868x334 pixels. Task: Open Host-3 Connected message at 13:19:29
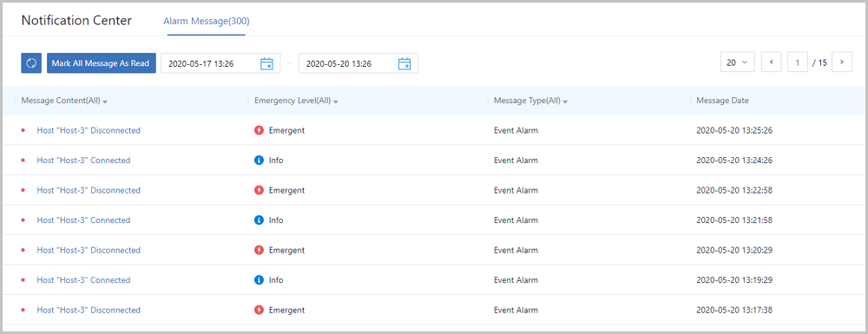coord(83,280)
